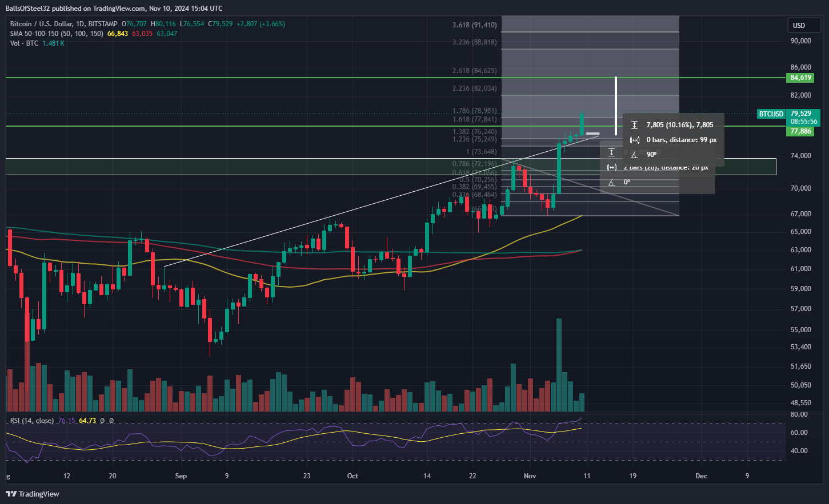
Task: Click the 'SMA 50-100-150' indicator legend
Action: [x=57, y=34]
